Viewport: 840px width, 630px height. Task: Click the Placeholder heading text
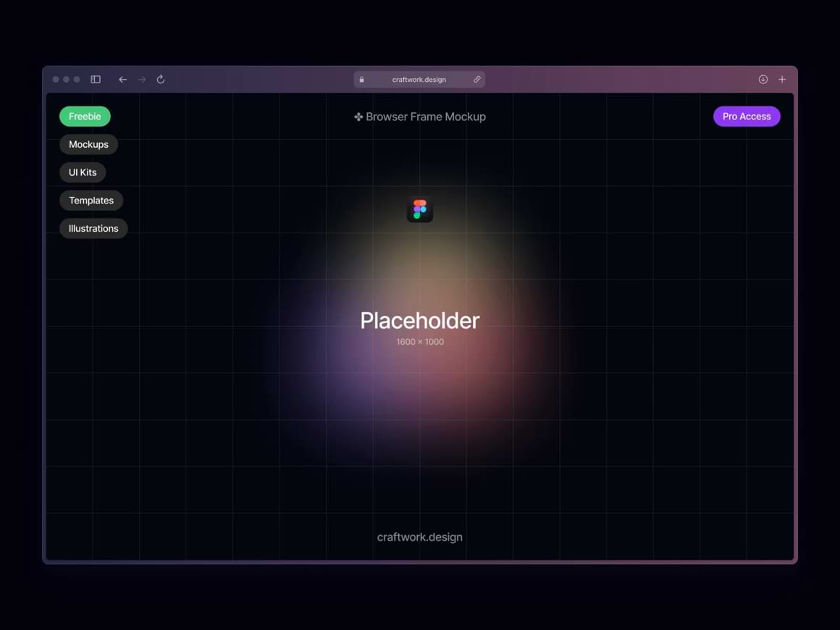click(420, 321)
